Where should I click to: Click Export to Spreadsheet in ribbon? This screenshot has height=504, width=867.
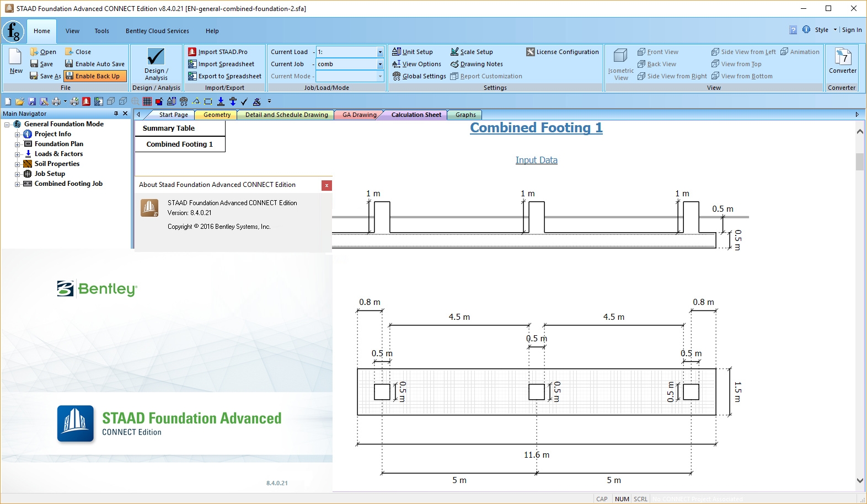click(x=224, y=76)
